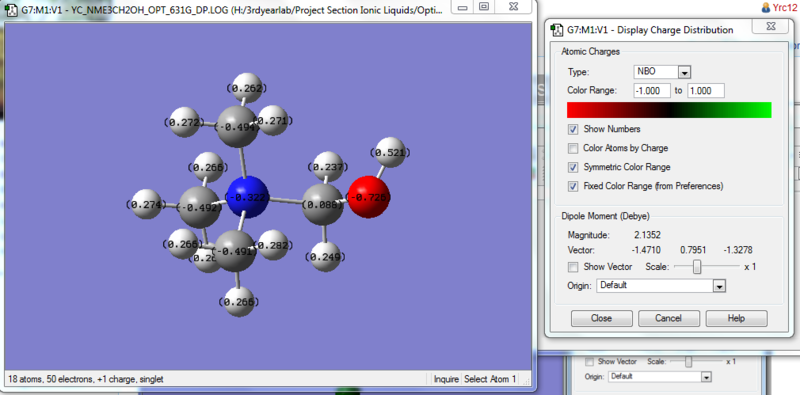The width and height of the screenshot is (800, 395).
Task: Open Origin dropdown in the background dialog
Action: (x=706, y=377)
